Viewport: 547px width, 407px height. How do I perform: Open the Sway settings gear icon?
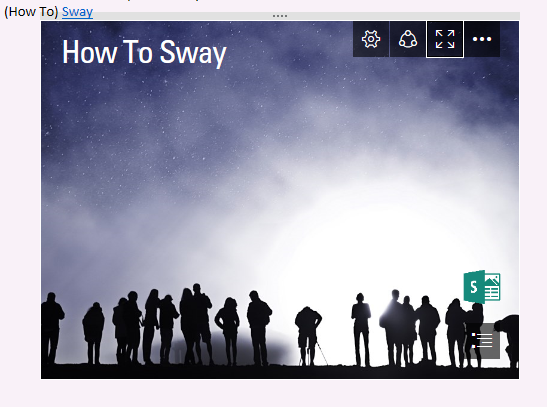tap(371, 39)
